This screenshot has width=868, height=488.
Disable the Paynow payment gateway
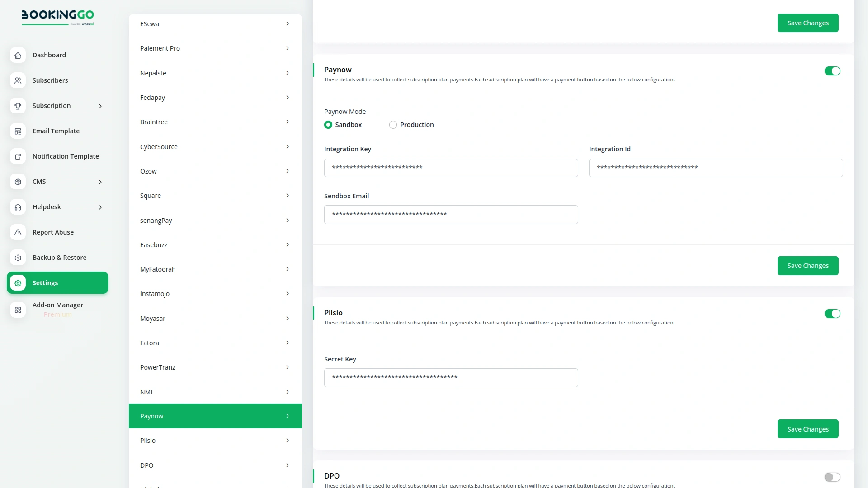(832, 71)
